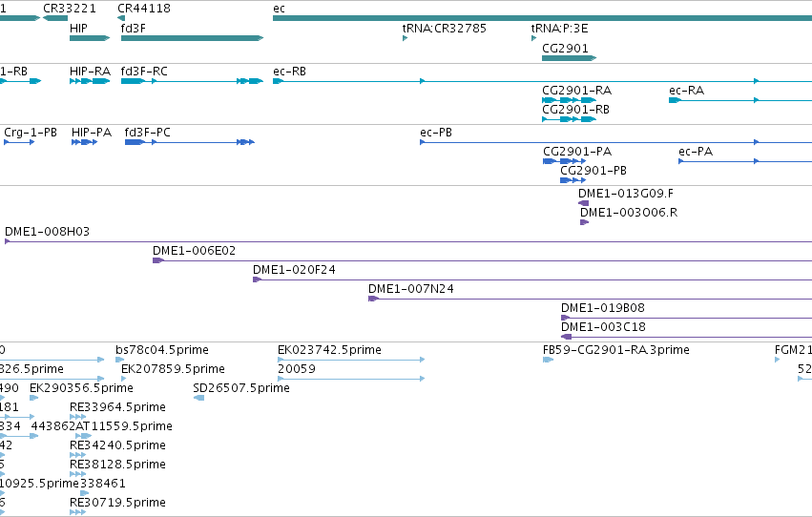Select the DME1-007N24 clone start marker

373,299
